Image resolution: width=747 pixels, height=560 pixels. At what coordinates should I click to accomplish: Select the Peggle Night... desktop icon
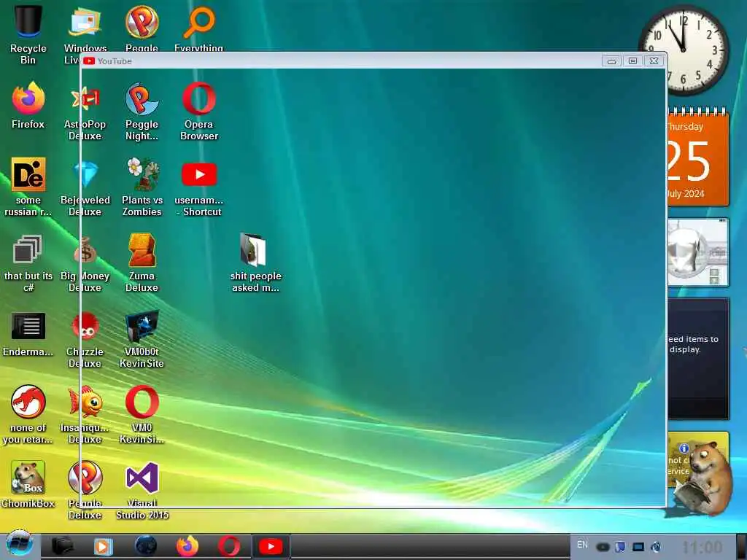pyautogui.click(x=142, y=98)
